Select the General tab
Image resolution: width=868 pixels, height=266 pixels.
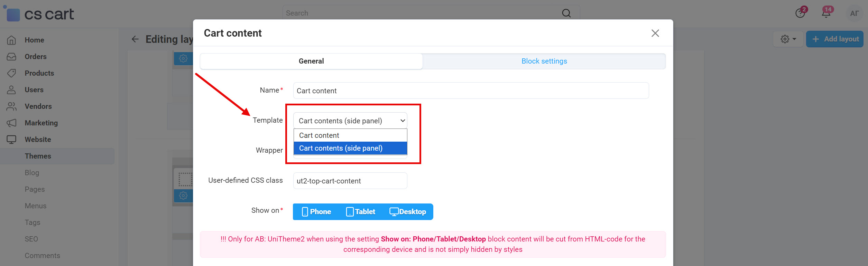pos(311,61)
